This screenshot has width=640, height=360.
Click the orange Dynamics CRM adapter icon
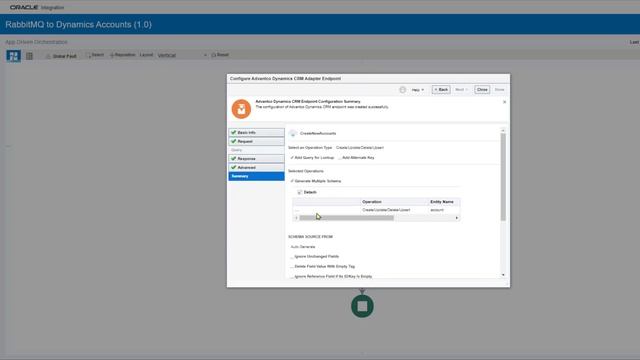click(241, 109)
